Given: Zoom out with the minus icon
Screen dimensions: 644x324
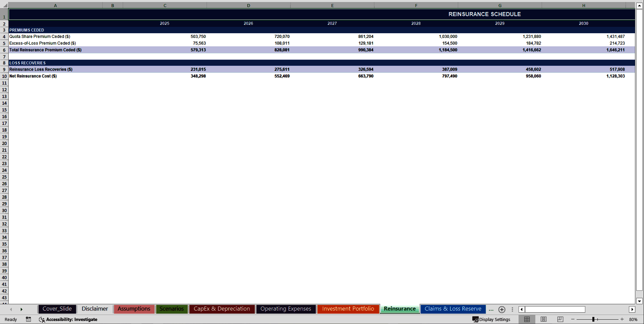Looking at the screenshot, I should tap(572, 319).
